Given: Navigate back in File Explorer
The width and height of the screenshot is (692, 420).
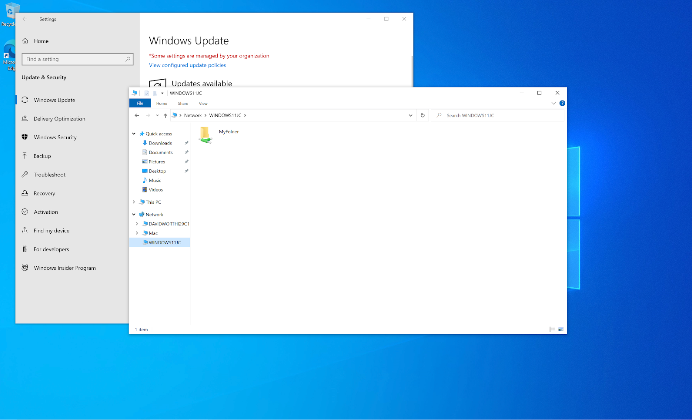Looking at the screenshot, I should [137, 115].
